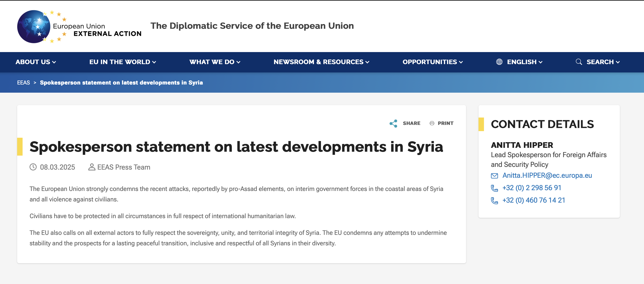This screenshot has width=644, height=284.
Task: Click the magnifying glass search icon
Action: coord(579,62)
